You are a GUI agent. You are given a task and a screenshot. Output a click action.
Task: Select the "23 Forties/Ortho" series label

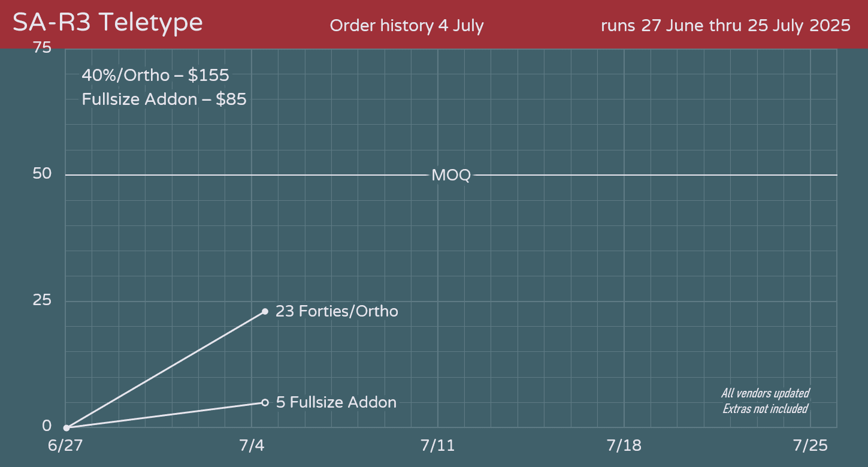[x=337, y=312]
